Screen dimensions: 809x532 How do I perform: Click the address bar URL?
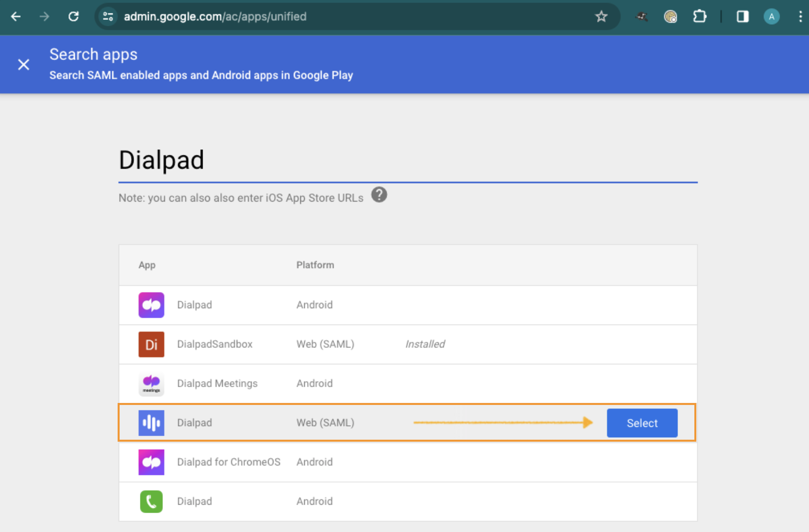215,16
